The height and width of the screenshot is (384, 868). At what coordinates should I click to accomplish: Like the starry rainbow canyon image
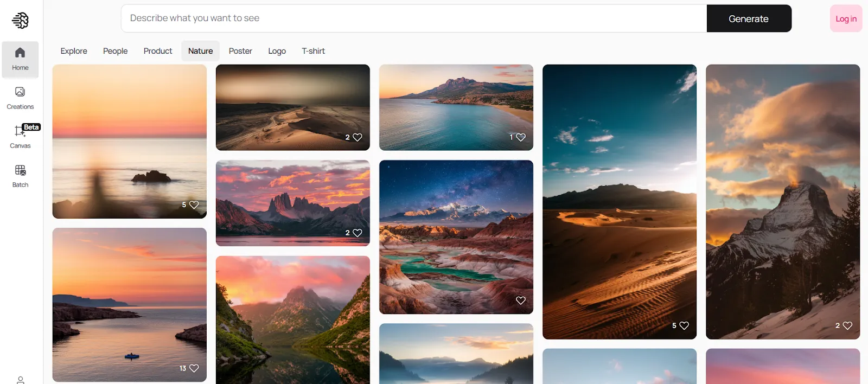tap(521, 300)
